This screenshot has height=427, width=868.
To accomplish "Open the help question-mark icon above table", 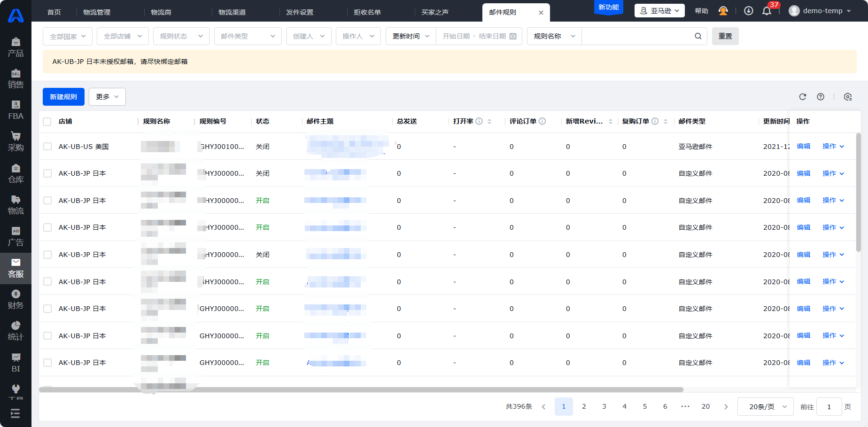I will (x=821, y=97).
